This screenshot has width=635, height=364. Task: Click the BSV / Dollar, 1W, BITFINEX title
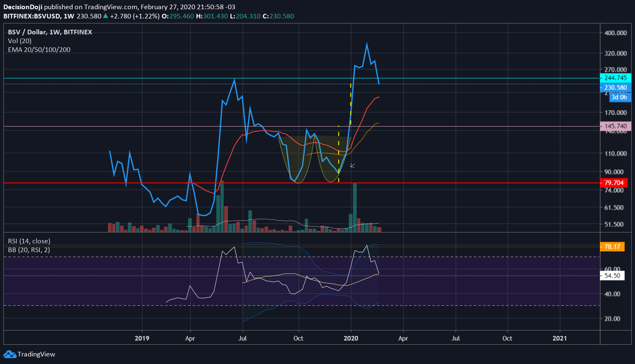(x=50, y=32)
